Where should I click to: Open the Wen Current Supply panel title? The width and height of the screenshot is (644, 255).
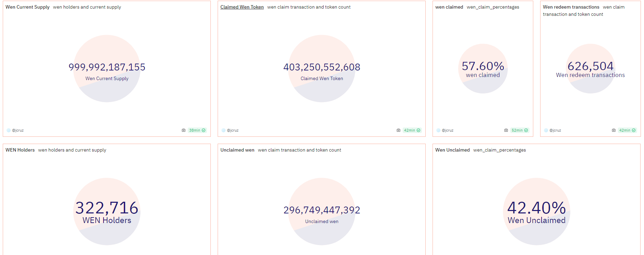(x=28, y=7)
